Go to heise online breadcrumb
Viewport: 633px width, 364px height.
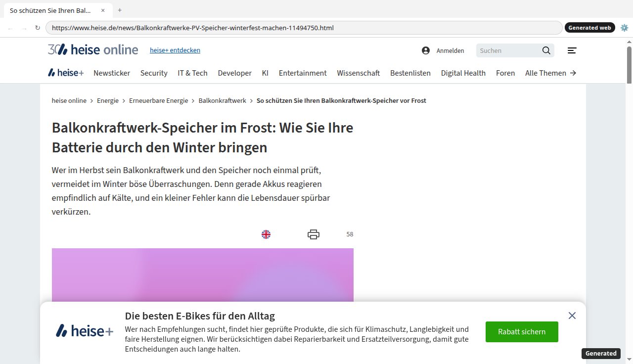pyautogui.click(x=69, y=100)
